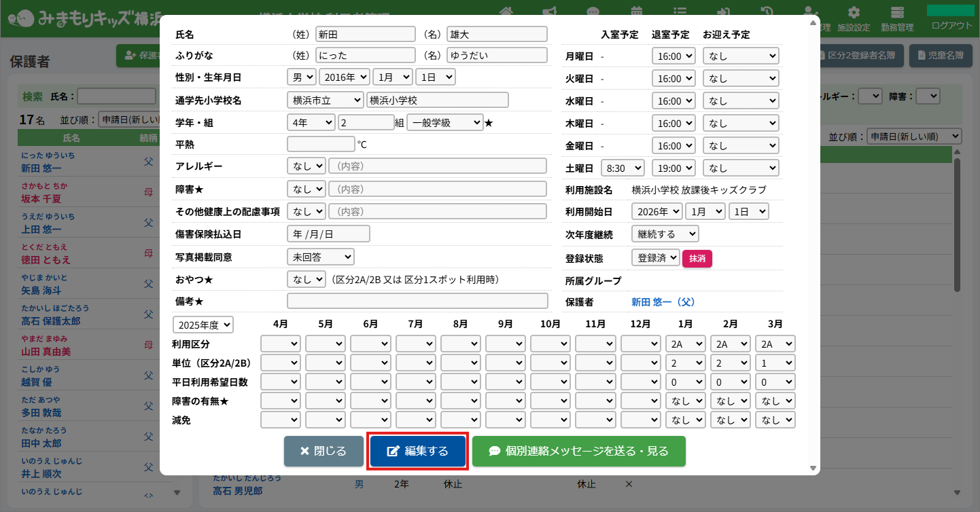Open Saturday 入室予定 8:30 time dropdown
The width and height of the screenshot is (980, 512).
[x=623, y=168]
